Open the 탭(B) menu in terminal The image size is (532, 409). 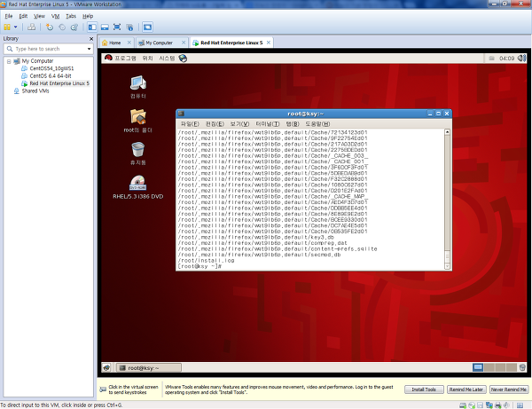tap(293, 124)
